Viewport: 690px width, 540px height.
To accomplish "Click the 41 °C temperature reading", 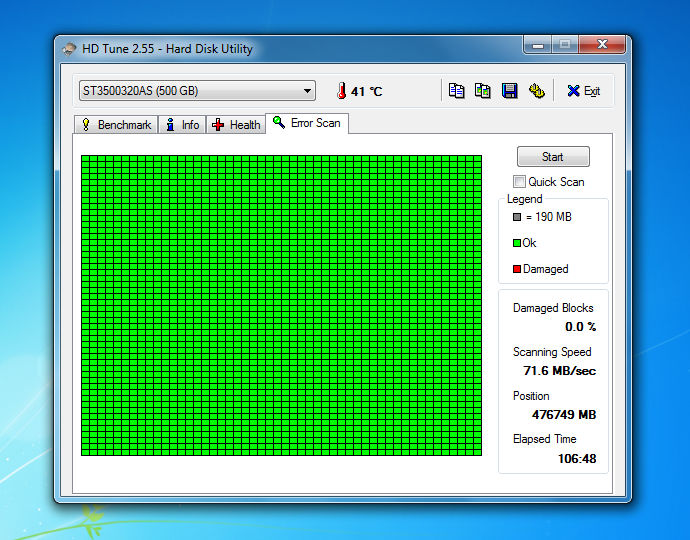I will tap(367, 91).
